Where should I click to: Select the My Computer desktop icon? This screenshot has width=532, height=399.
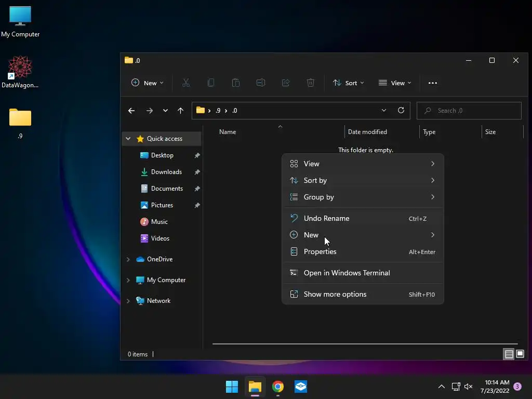20,21
